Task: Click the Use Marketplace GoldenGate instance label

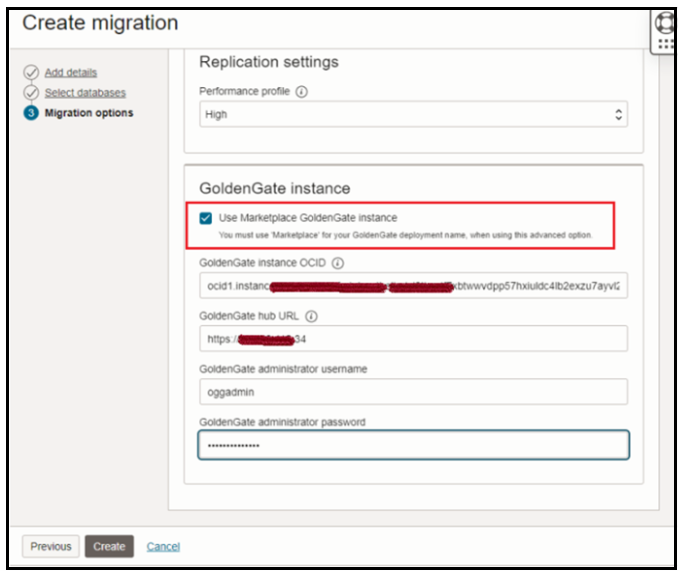Action: [308, 218]
